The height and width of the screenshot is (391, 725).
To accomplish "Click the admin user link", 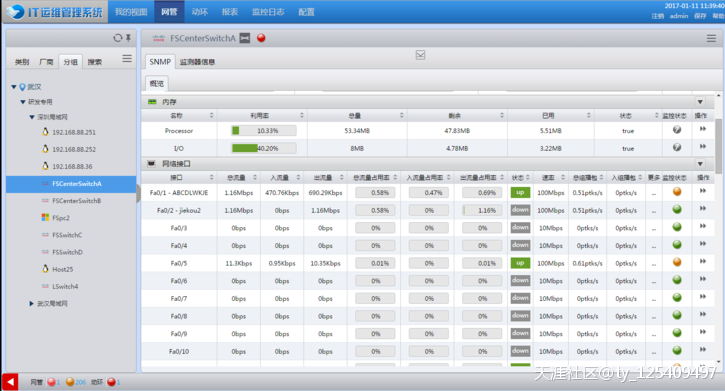I will [679, 16].
